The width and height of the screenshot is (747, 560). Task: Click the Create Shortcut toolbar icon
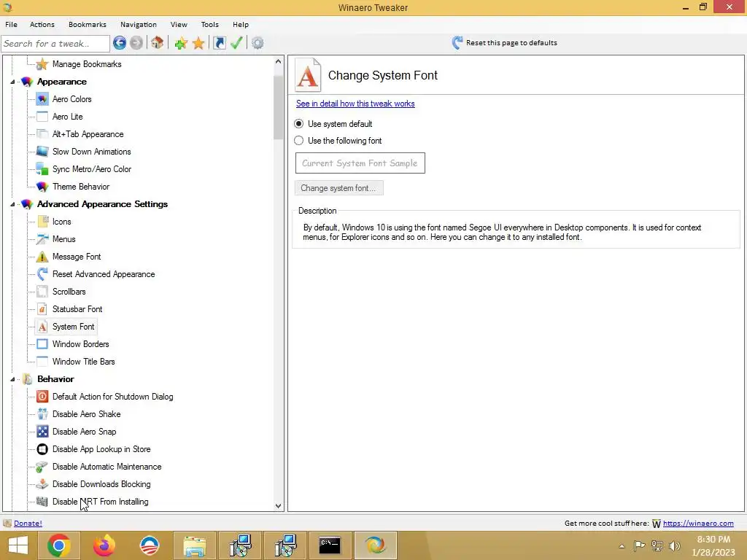click(219, 43)
